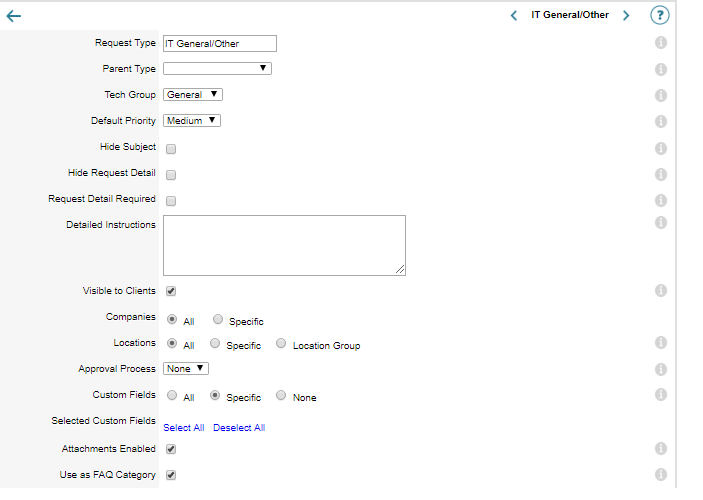Screen dimensions: 703x500
Task: Click the Deselect All link
Action: tap(239, 428)
